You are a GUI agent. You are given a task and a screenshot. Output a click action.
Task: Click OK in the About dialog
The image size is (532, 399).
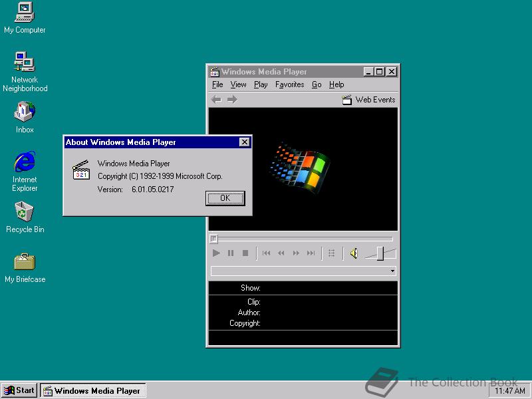225,198
